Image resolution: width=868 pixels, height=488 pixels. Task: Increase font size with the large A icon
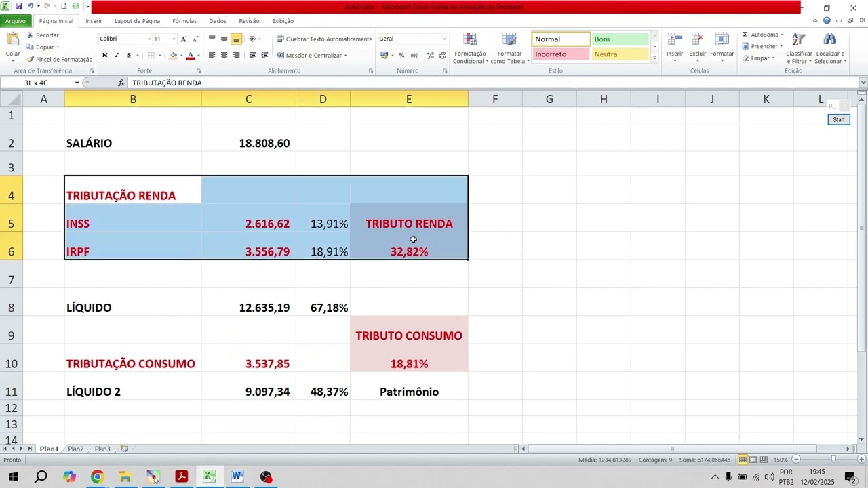(x=184, y=39)
